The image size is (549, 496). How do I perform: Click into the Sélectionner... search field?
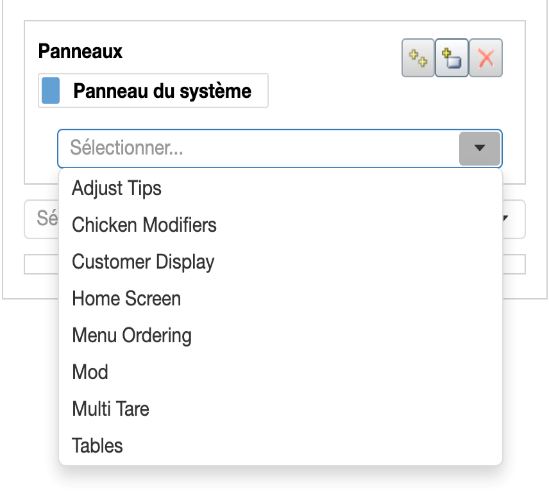(x=259, y=148)
